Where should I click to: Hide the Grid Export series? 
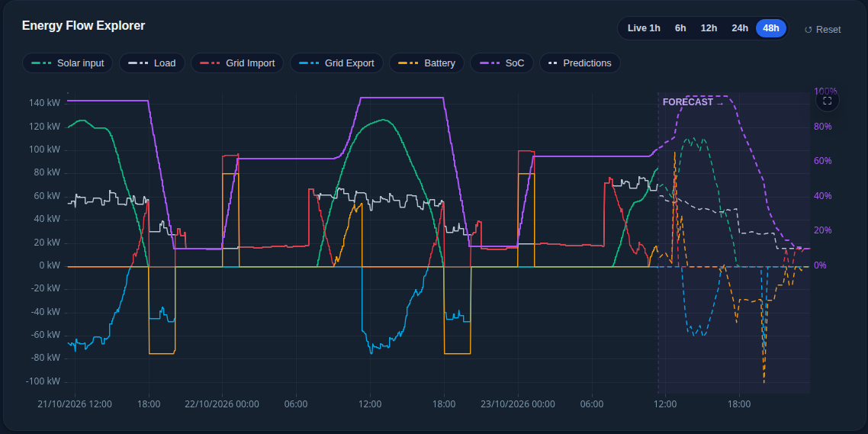click(336, 63)
